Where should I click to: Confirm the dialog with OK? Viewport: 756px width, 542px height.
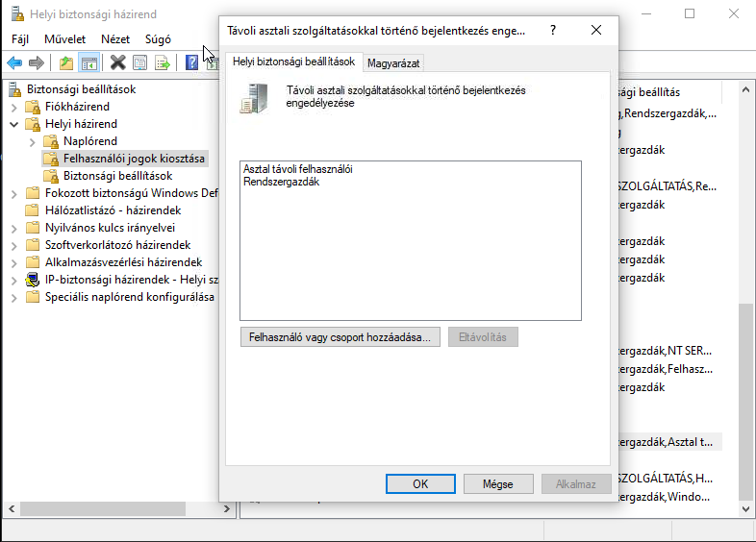[x=420, y=484]
